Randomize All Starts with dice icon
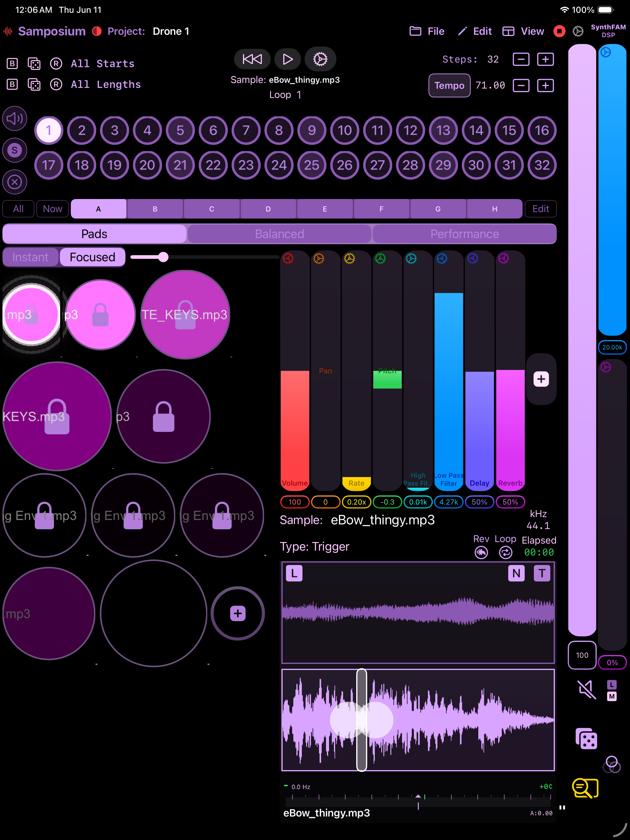The image size is (630, 840). click(34, 64)
